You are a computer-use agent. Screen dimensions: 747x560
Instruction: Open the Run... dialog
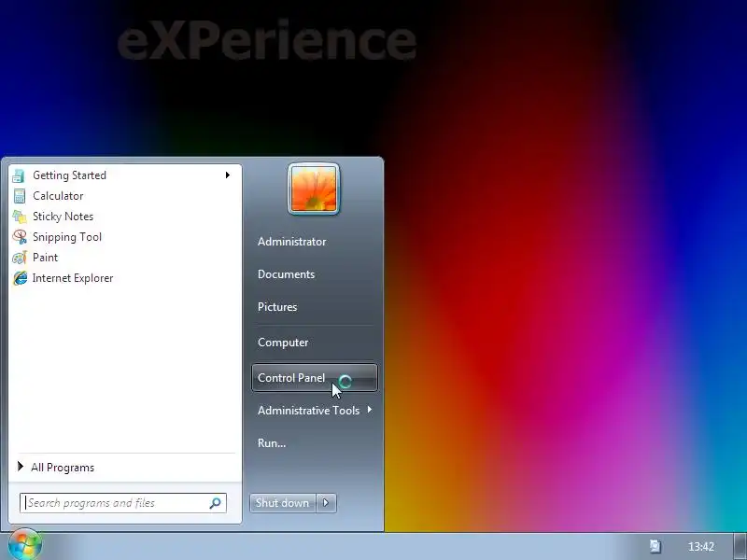tap(272, 442)
